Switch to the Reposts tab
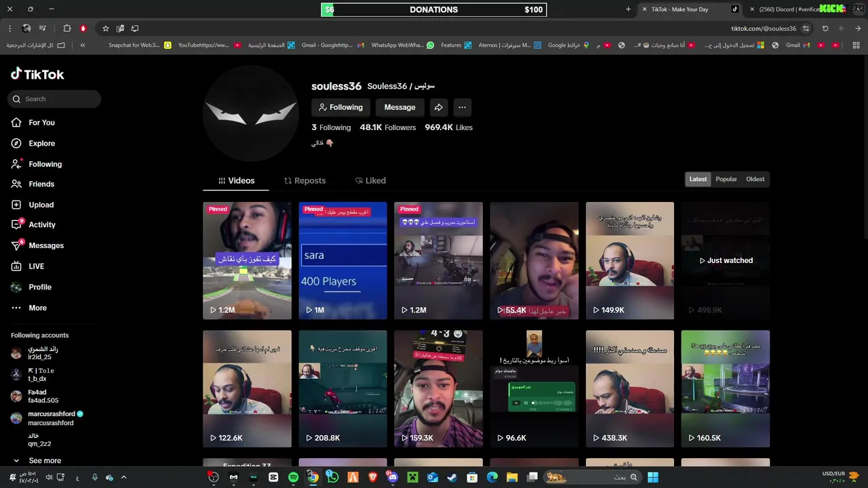This screenshot has height=488, width=868. 304,181
